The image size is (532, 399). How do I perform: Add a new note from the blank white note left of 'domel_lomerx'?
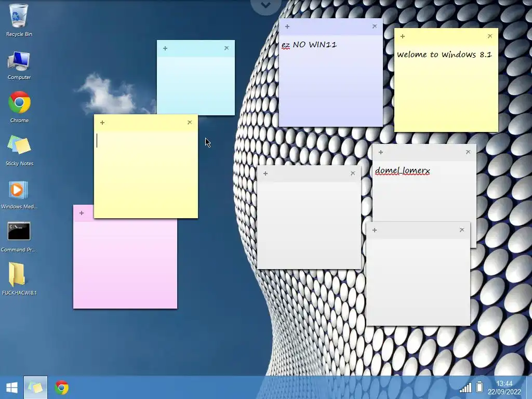click(x=265, y=174)
